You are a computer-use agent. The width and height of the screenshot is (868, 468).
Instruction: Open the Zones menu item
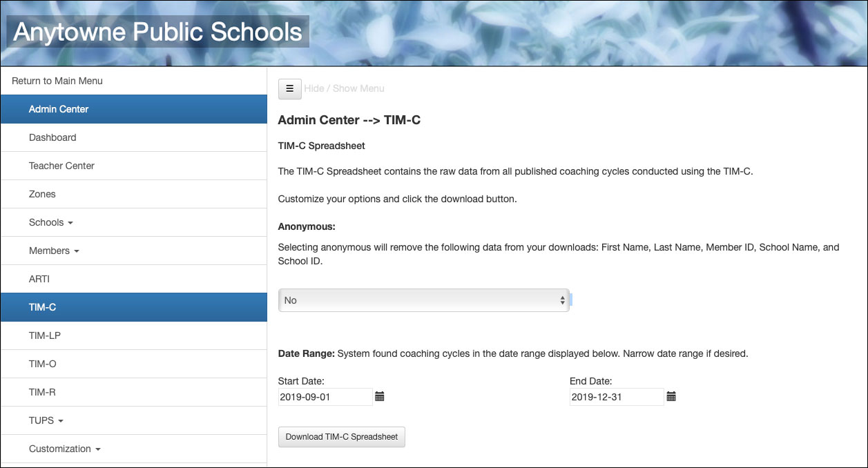(x=134, y=194)
